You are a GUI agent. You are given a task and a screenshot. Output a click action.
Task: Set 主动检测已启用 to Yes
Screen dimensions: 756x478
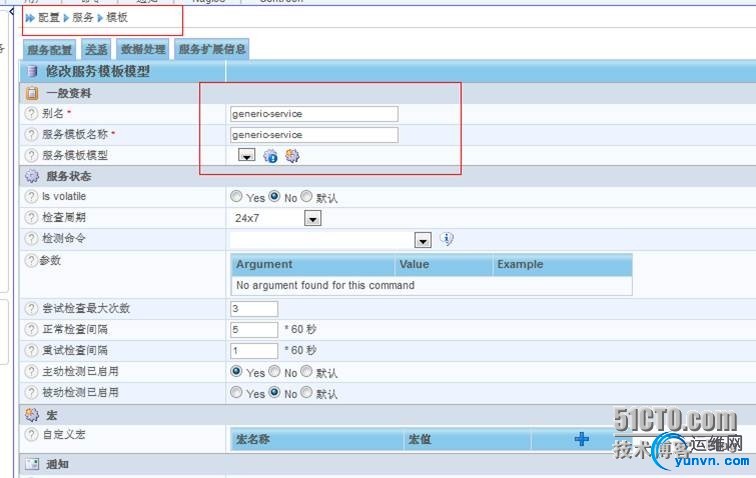236,371
